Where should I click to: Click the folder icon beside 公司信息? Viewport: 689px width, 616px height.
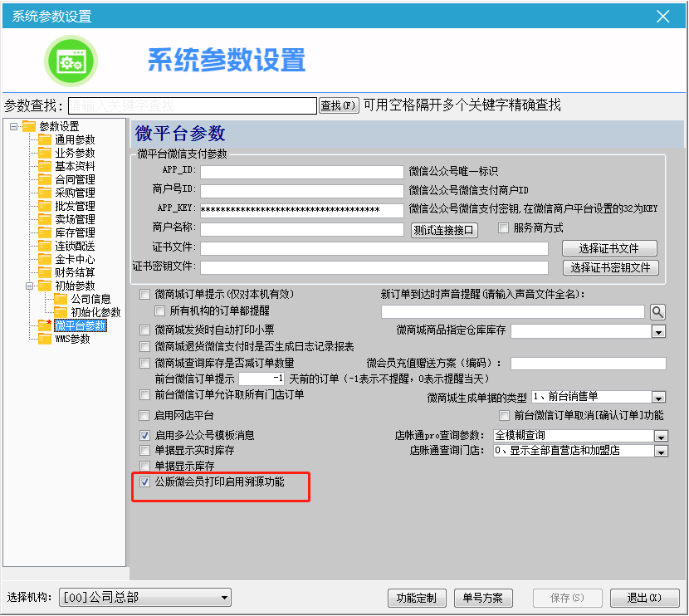point(61,299)
